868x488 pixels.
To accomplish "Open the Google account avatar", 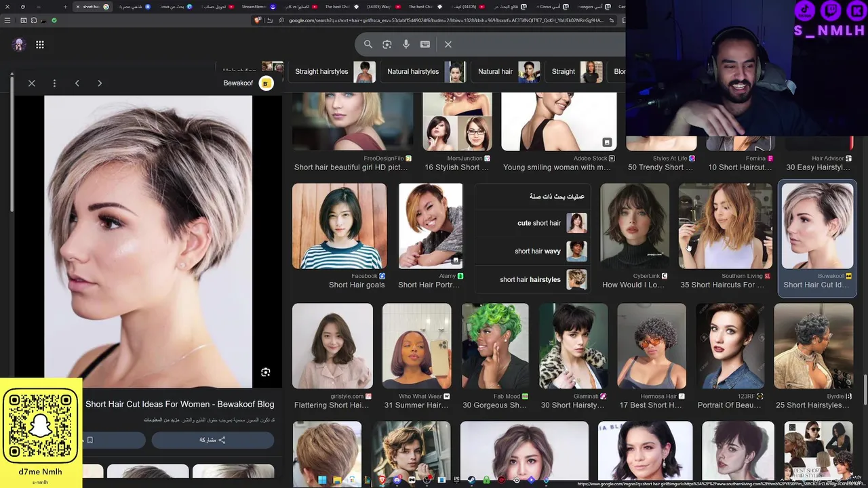I will [x=19, y=45].
